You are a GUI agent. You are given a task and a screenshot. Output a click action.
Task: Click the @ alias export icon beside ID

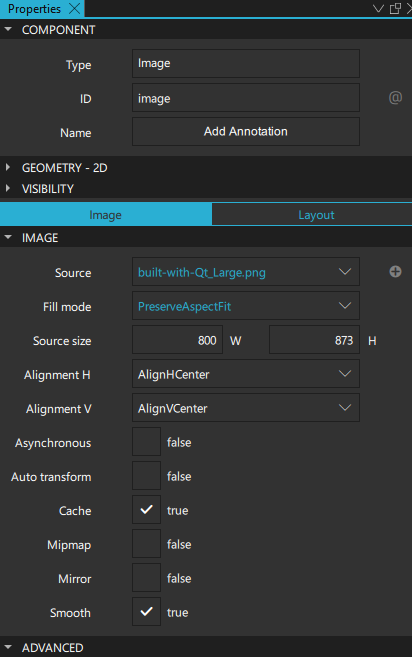395,98
